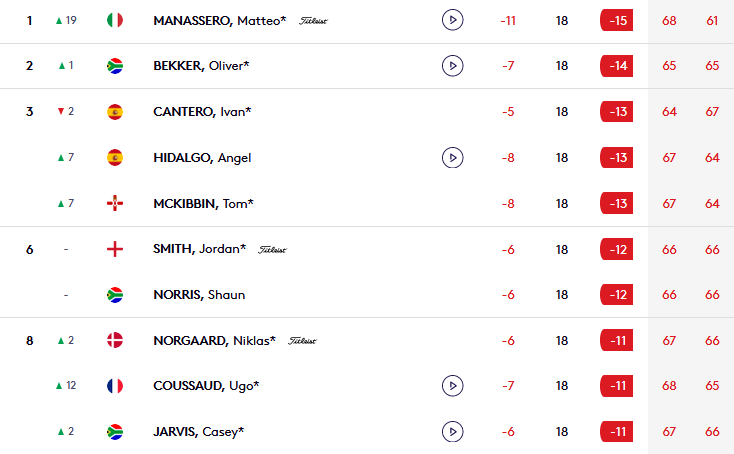The height and width of the screenshot is (454, 734).
Task: Click the down-arrow position change for Cantero
Action: [x=66, y=111]
